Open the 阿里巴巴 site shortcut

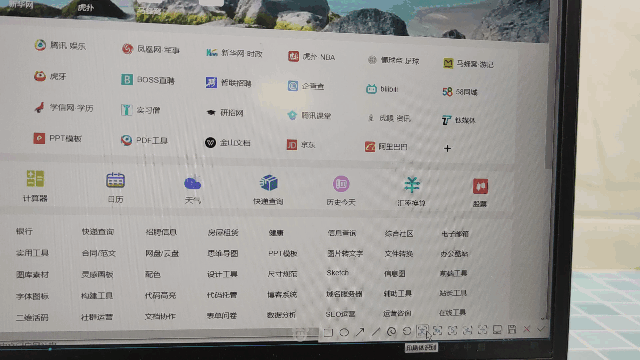click(386, 147)
